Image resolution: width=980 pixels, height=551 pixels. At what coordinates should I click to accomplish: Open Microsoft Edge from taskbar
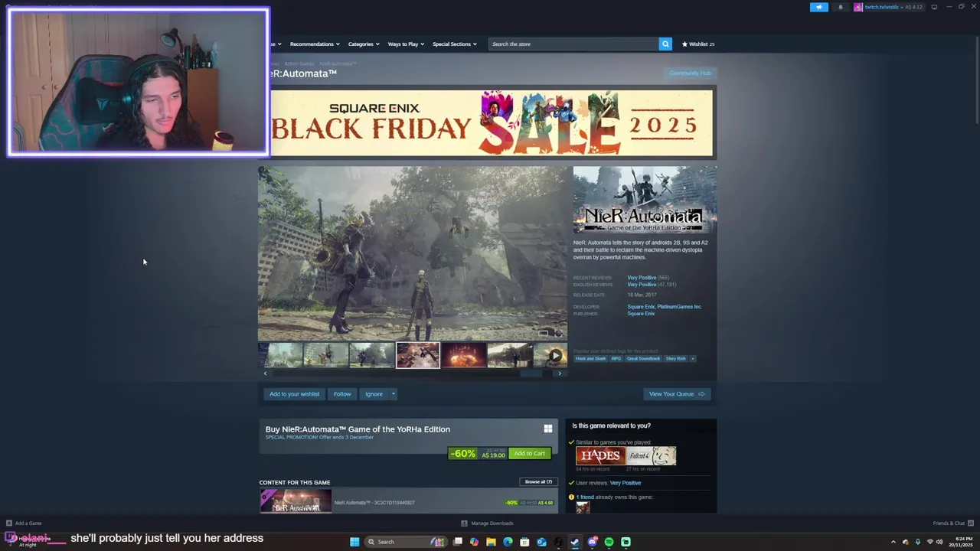[508, 542]
